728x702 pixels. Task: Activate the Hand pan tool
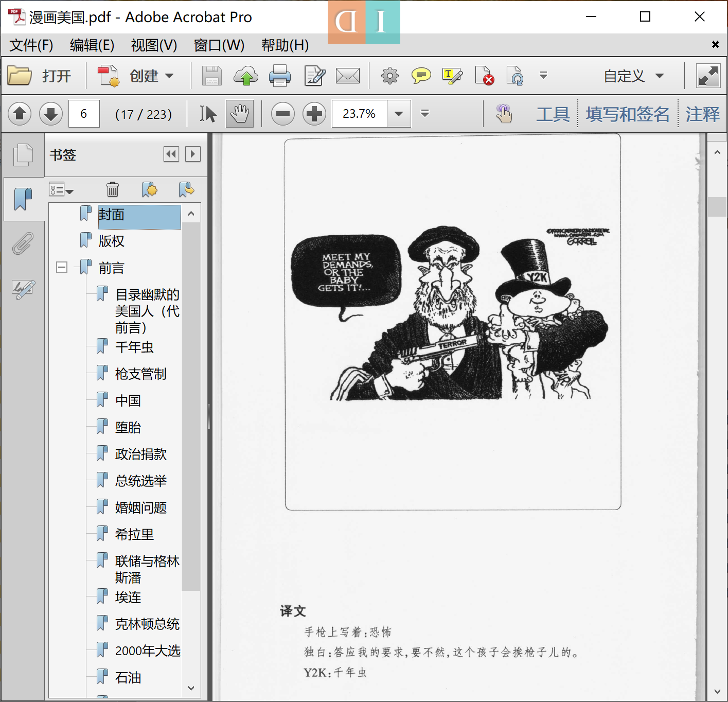point(240,114)
